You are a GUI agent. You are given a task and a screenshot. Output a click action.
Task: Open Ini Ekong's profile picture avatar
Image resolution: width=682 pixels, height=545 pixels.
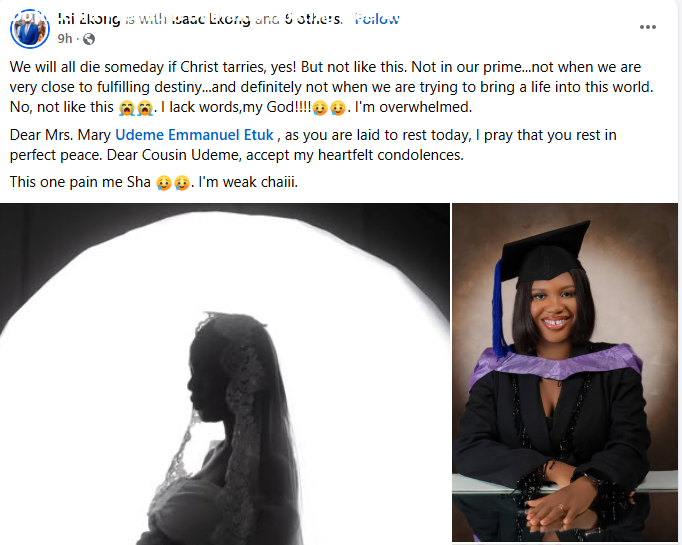(30, 28)
